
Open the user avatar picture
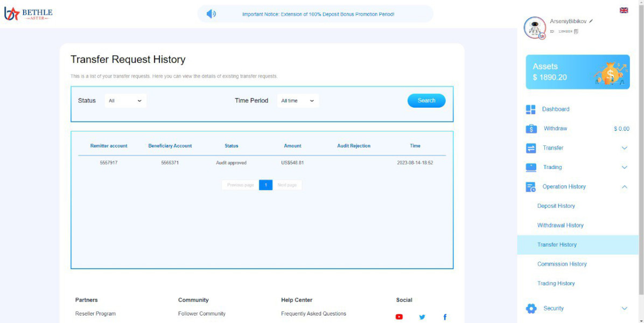(x=534, y=27)
